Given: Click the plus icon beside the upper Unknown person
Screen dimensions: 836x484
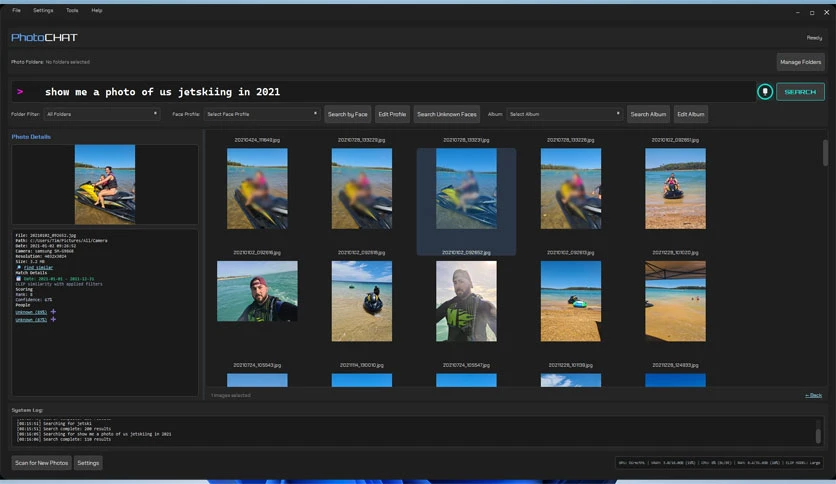Looking at the screenshot, I should click(x=53, y=311).
